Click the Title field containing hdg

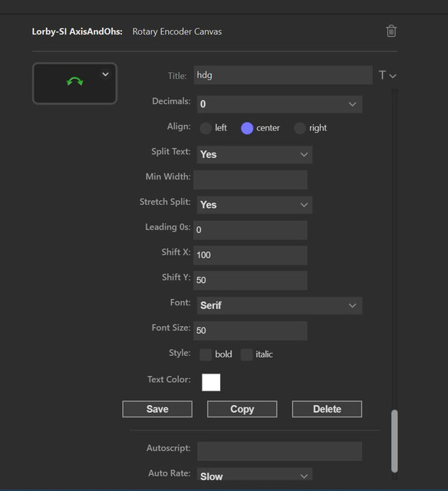point(283,75)
